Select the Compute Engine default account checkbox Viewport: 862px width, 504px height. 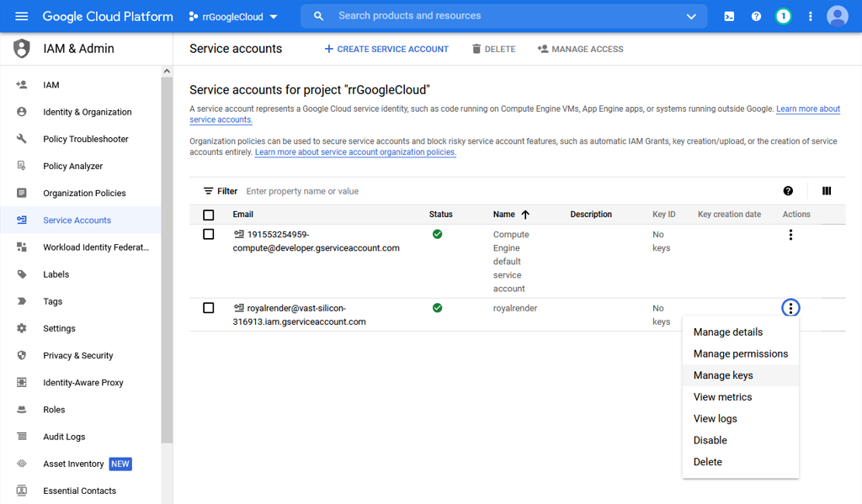[x=209, y=234]
